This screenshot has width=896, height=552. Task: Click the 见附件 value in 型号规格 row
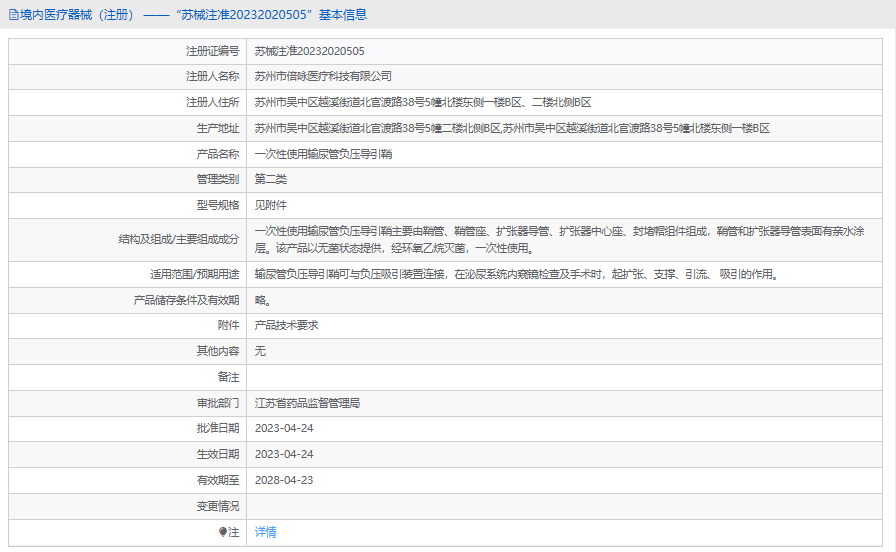(x=270, y=205)
